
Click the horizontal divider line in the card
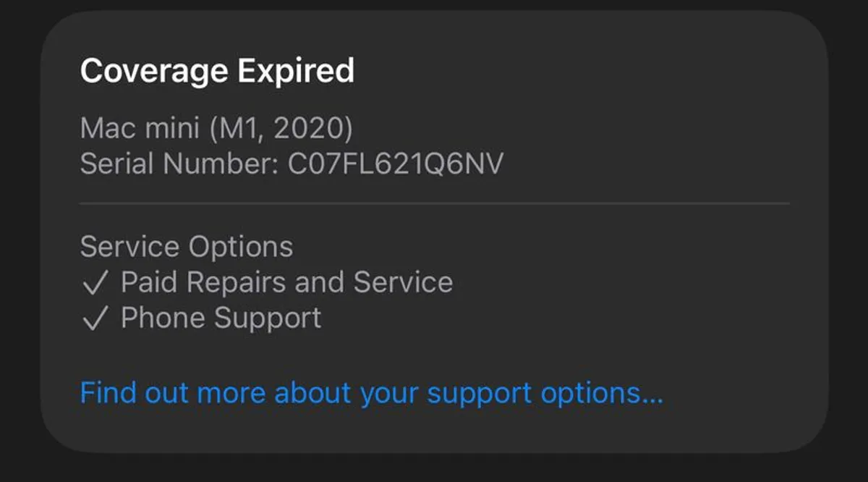(x=434, y=204)
